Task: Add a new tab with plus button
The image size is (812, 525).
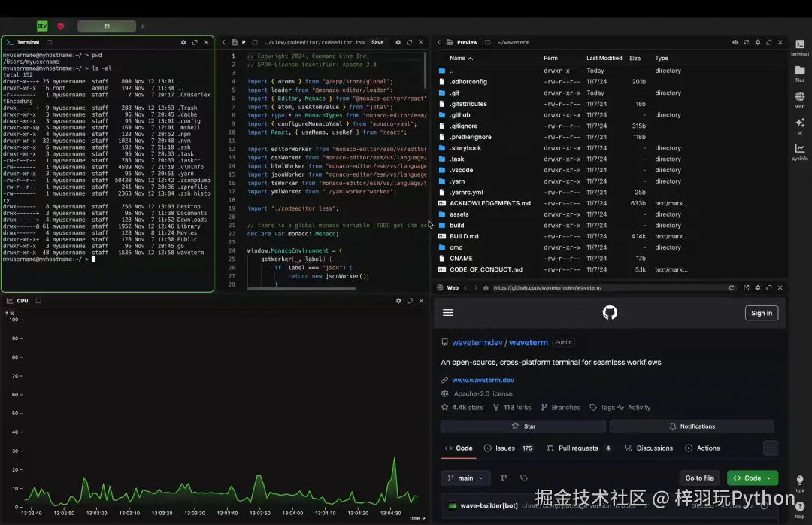Action: 142,26
